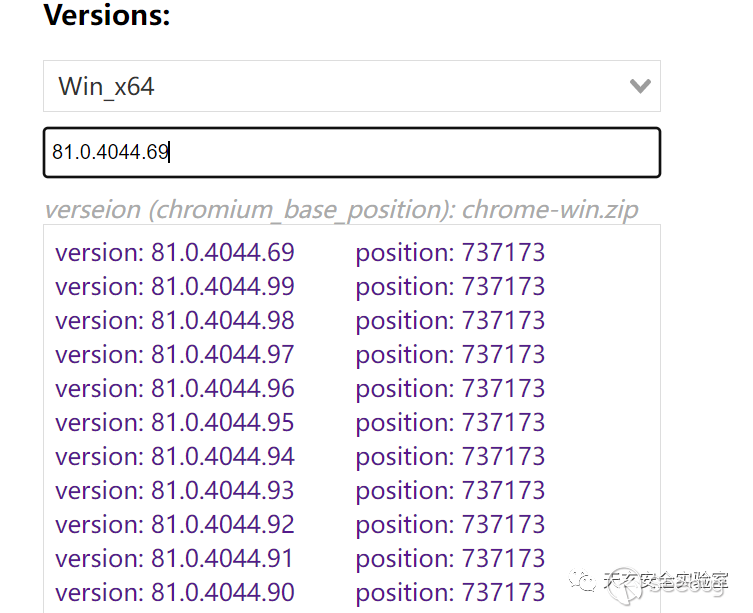Choose version 81.0.4044.96 link
753x613 pixels.
pos(175,389)
